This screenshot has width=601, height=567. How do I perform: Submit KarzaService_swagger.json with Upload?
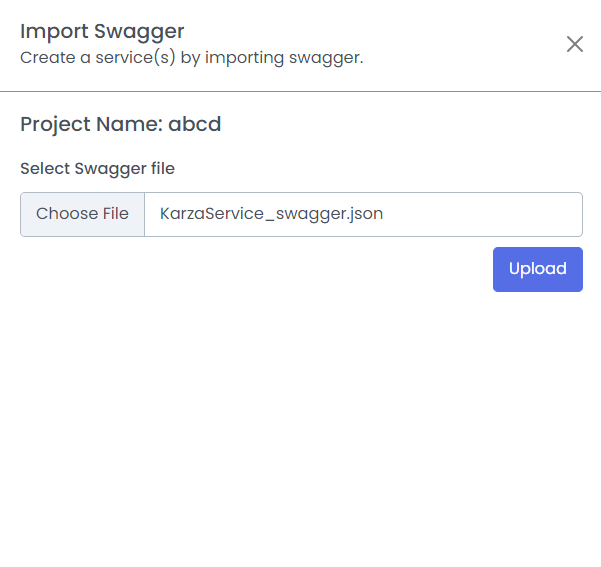pos(538,269)
